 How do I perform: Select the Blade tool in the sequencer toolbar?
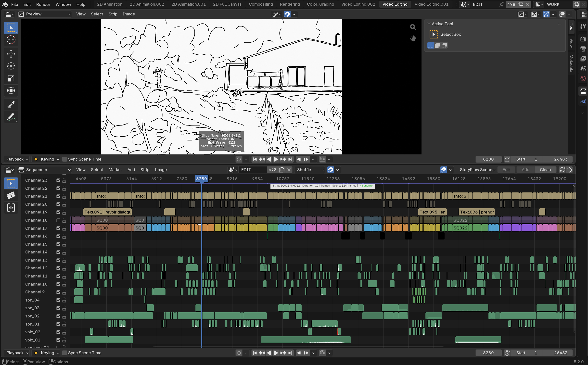pos(11,195)
